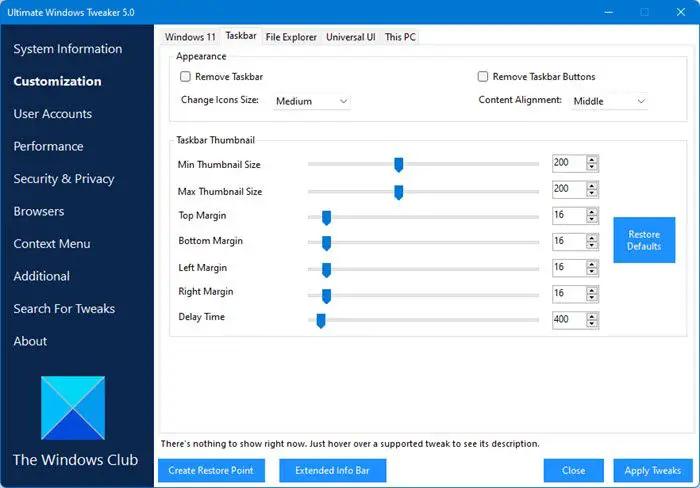Screen dimensions: 700x488
Task: Open the File Explorer tab
Action: pos(291,37)
